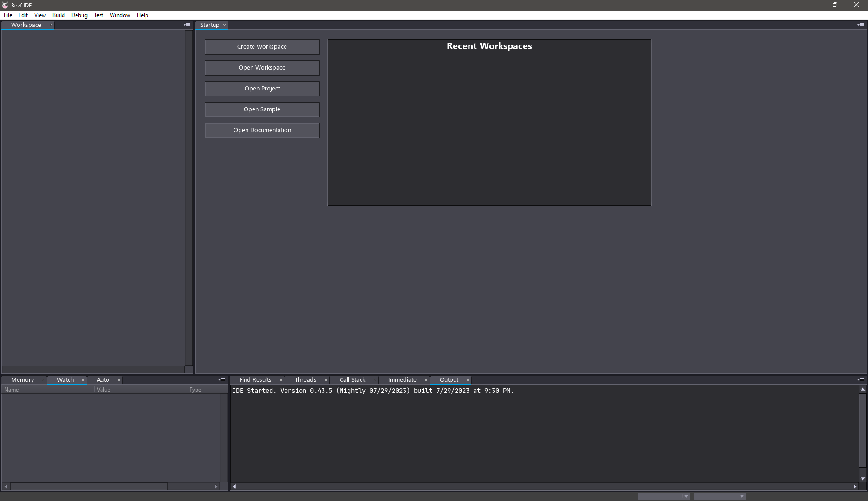Close the Immediate tab

[x=426, y=380]
